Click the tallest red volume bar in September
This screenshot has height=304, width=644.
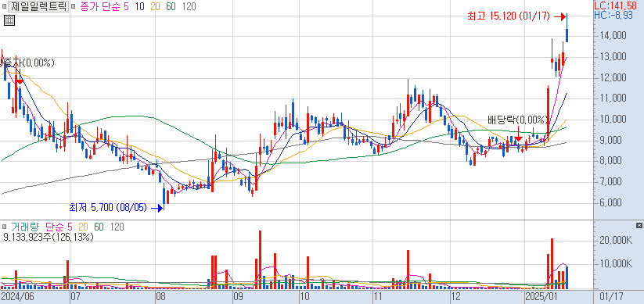(x=260, y=260)
